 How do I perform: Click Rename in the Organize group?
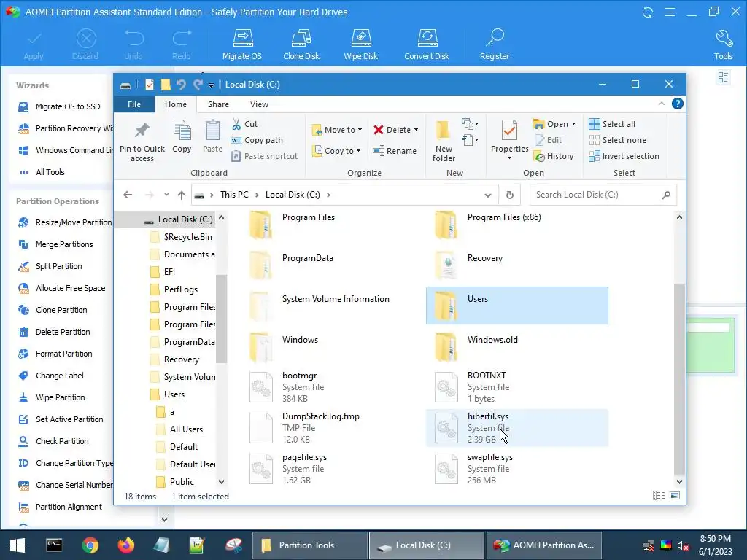395,151
